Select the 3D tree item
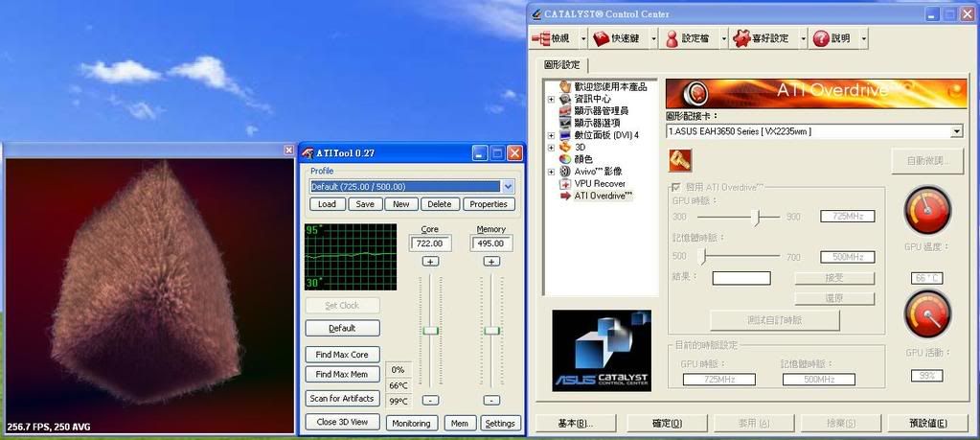980x440 pixels. 580,147
